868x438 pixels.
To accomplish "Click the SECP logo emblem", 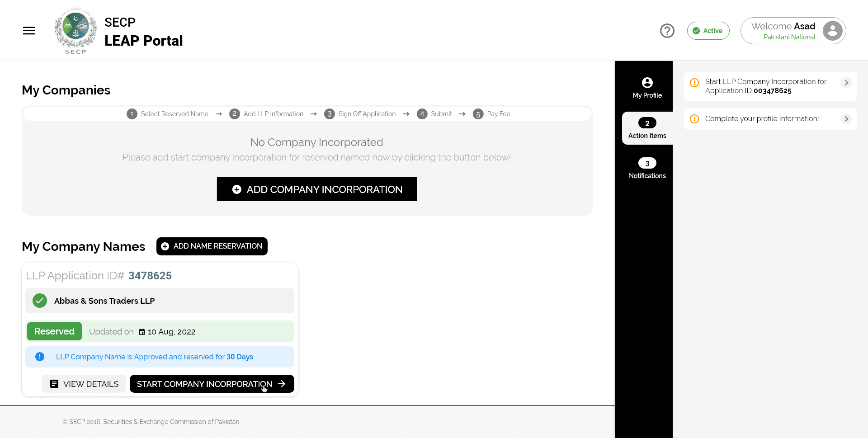I will (x=75, y=30).
